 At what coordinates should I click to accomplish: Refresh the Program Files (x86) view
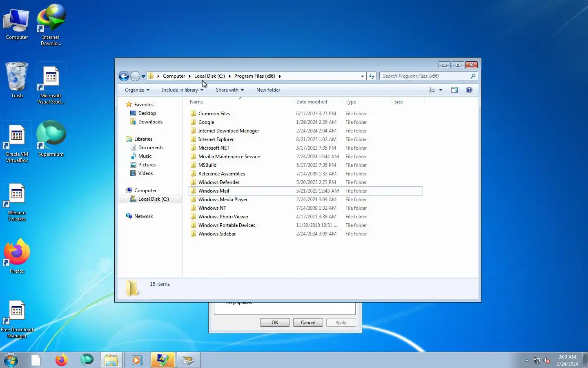(372, 76)
